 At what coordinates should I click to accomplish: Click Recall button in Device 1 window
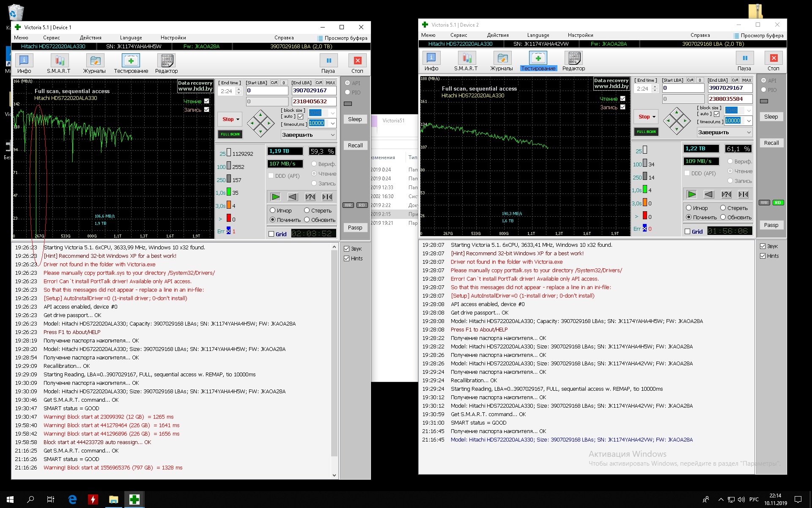[355, 145]
